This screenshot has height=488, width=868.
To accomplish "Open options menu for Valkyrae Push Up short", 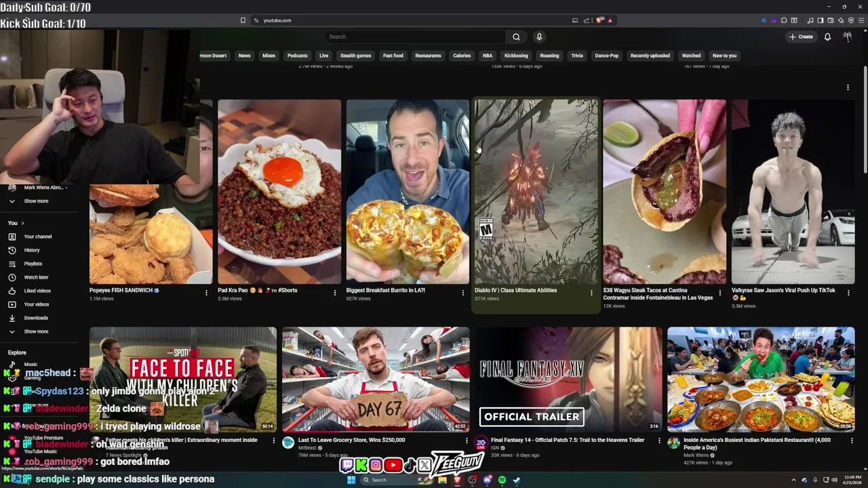I will click(848, 293).
